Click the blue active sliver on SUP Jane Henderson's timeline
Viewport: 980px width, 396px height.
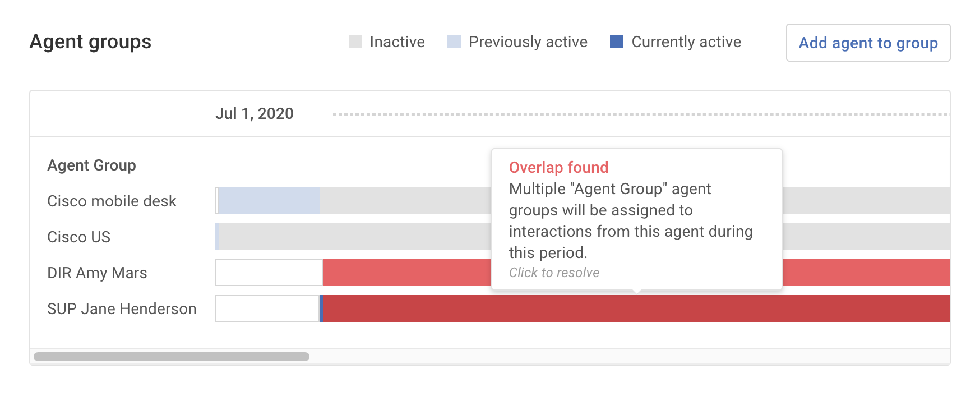pos(321,308)
